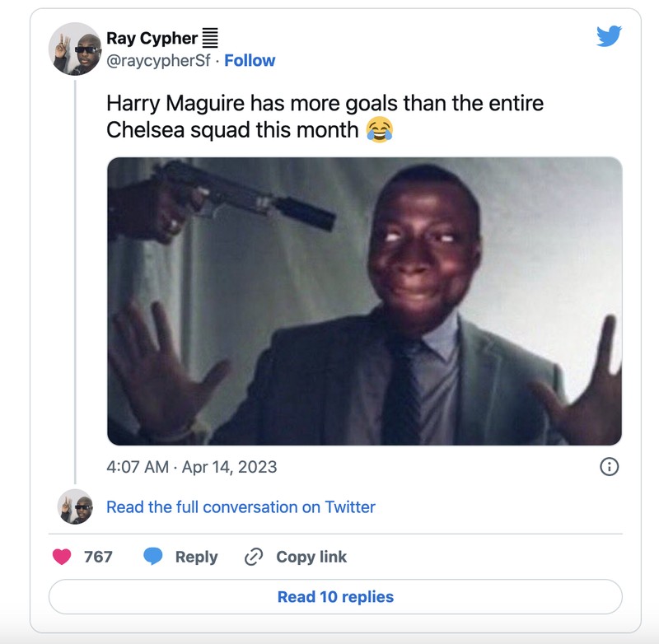Read the full conversation on Twitter
659x644 pixels.
click(x=241, y=506)
